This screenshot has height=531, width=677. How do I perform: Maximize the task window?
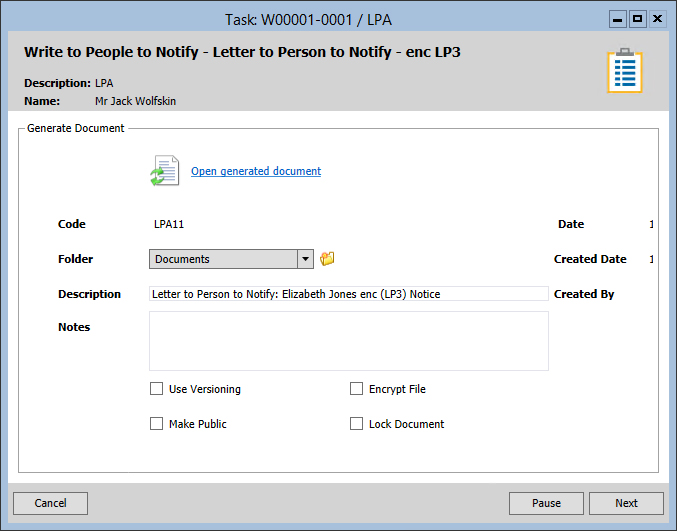coord(637,18)
